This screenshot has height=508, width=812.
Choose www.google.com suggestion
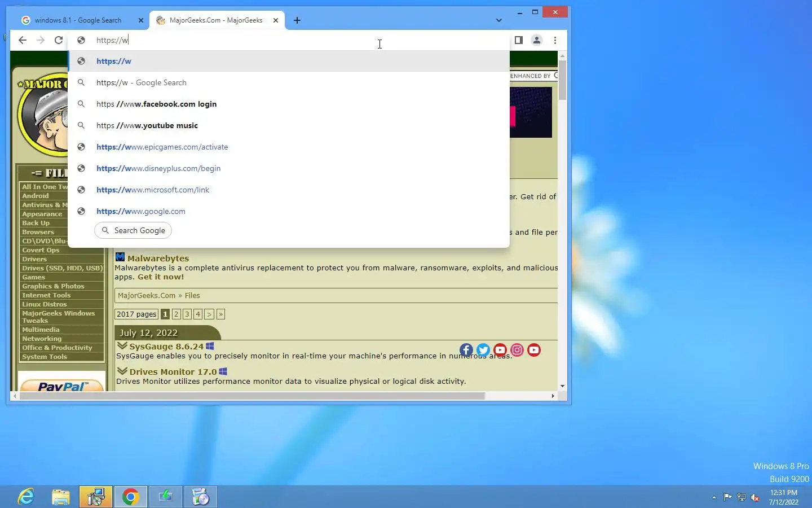pos(289,211)
